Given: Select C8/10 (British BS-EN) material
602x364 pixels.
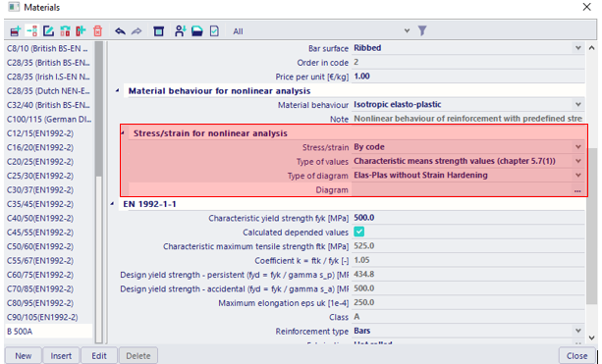Looking at the screenshot, I should pos(48,49).
